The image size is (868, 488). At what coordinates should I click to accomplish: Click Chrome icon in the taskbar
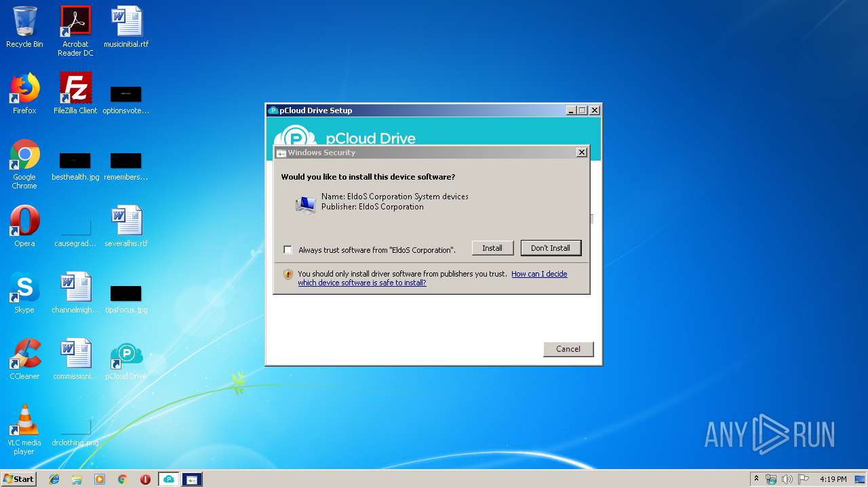click(x=123, y=479)
